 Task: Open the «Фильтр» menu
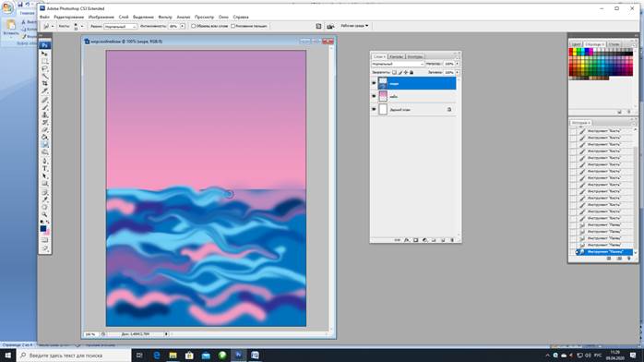click(165, 17)
